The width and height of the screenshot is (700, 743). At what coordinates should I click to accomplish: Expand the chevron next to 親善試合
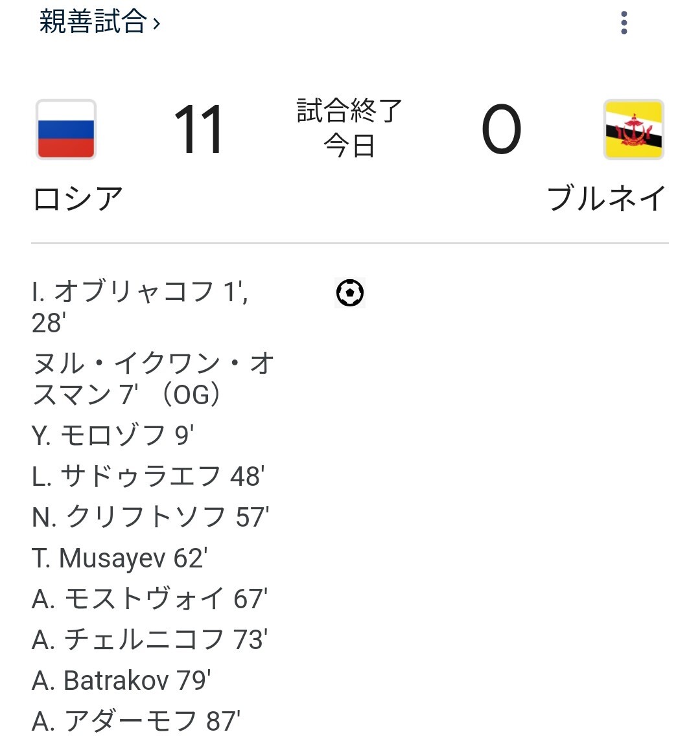coord(156,25)
